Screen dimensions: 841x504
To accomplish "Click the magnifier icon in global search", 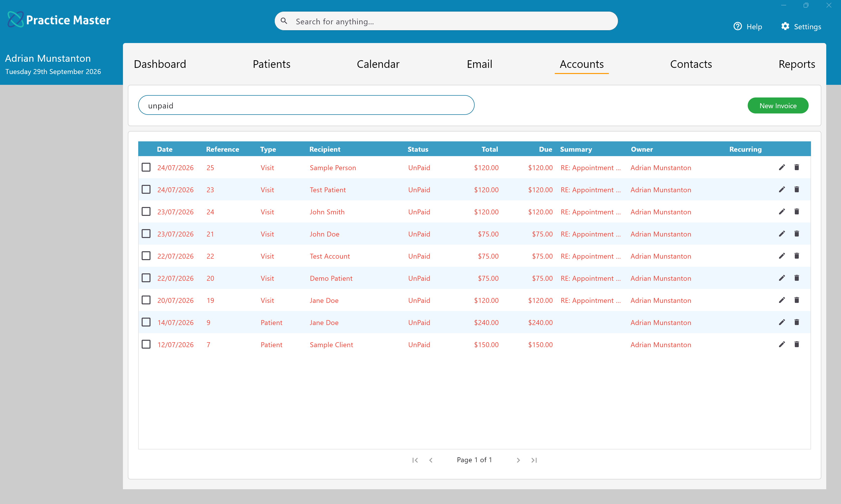I will coord(284,21).
